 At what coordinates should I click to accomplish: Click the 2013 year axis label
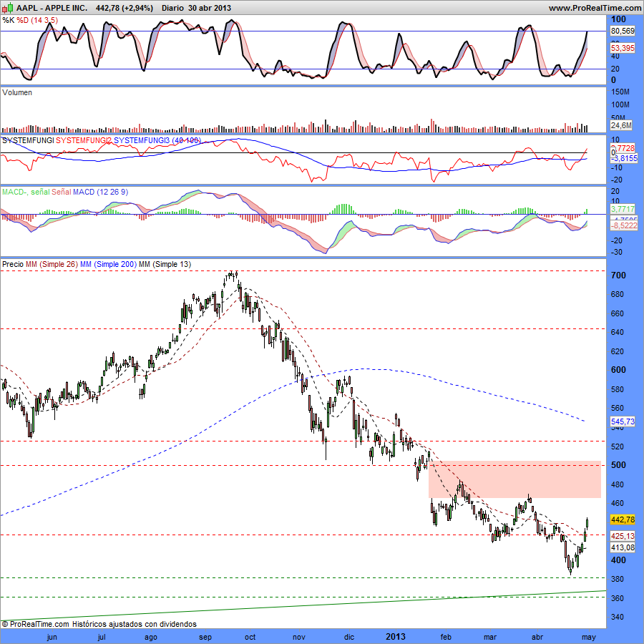pyautogui.click(x=396, y=637)
